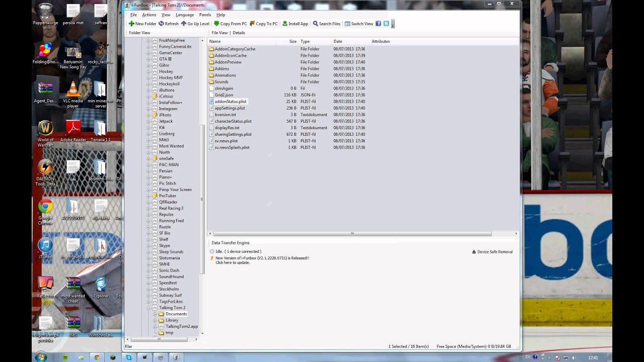Viewport: 644px width, 362px height.
Task: Click Device Safe Removal
Action: click(492, 252)
